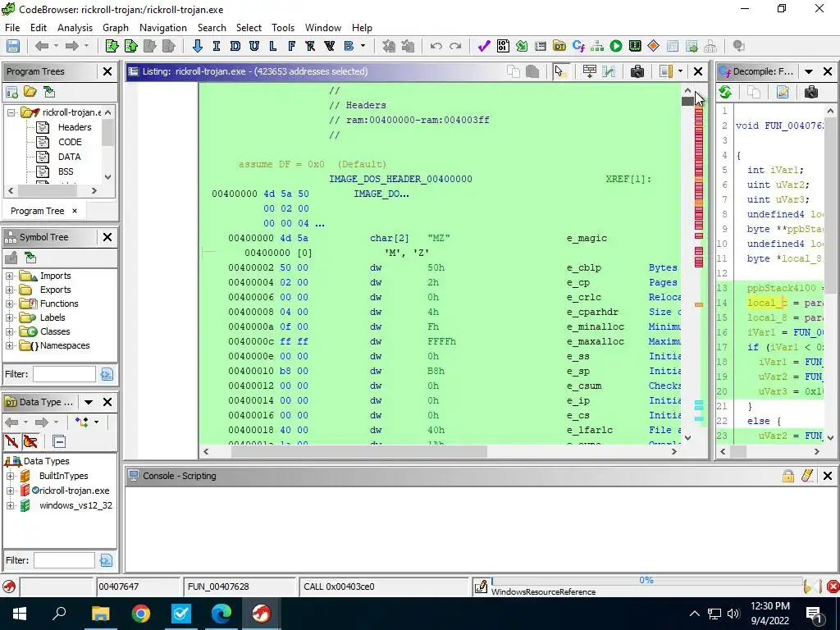
Task: Go to next function F icon
Action: 291,46
